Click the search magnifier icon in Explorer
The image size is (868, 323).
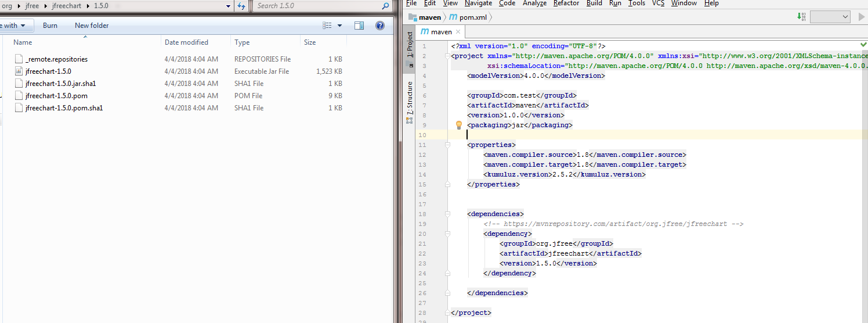(x=385, y=6)
